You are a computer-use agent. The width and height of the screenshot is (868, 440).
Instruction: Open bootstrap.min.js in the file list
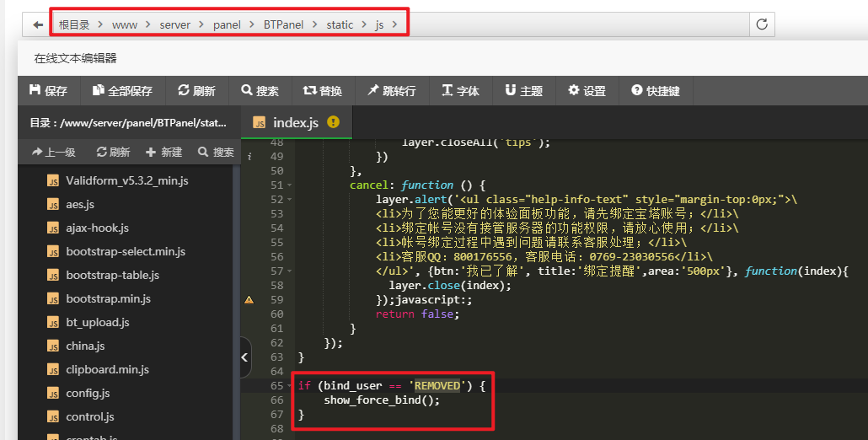(x=108, y=299)
